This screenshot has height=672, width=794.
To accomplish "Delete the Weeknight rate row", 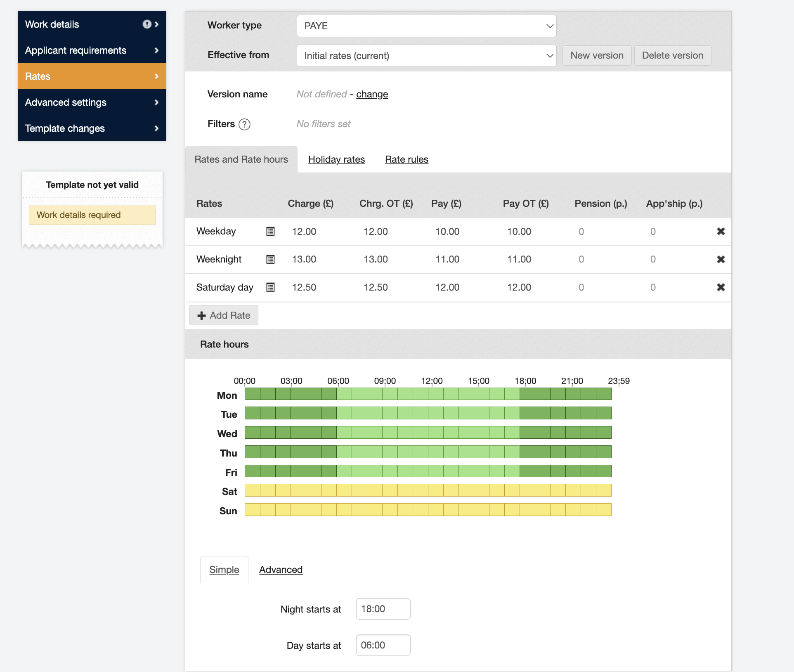I will pos(721,260).
